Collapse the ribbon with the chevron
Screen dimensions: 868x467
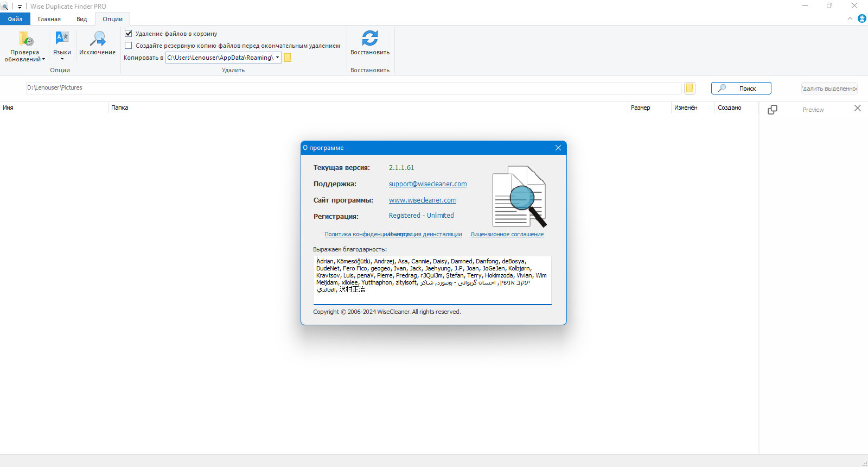click(850, 18)
